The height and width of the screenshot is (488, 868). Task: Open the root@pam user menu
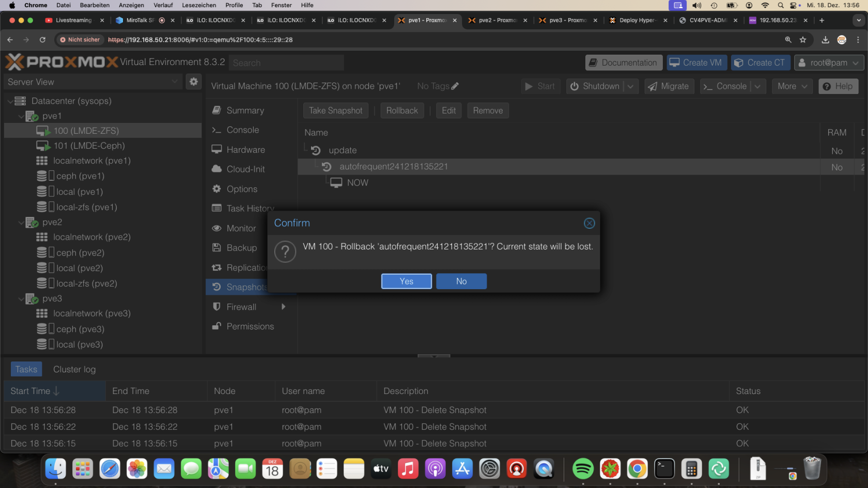(x=829, y=62)
